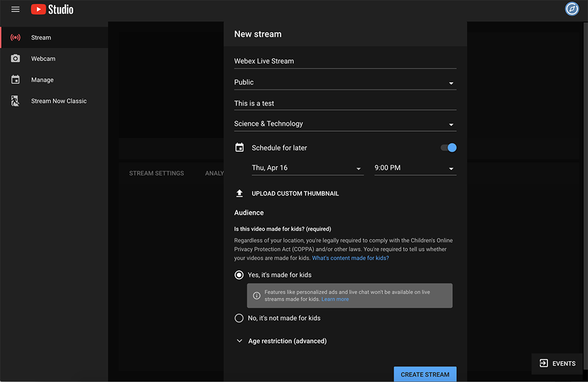Click the Stream broadcast icon

point(15,38)
